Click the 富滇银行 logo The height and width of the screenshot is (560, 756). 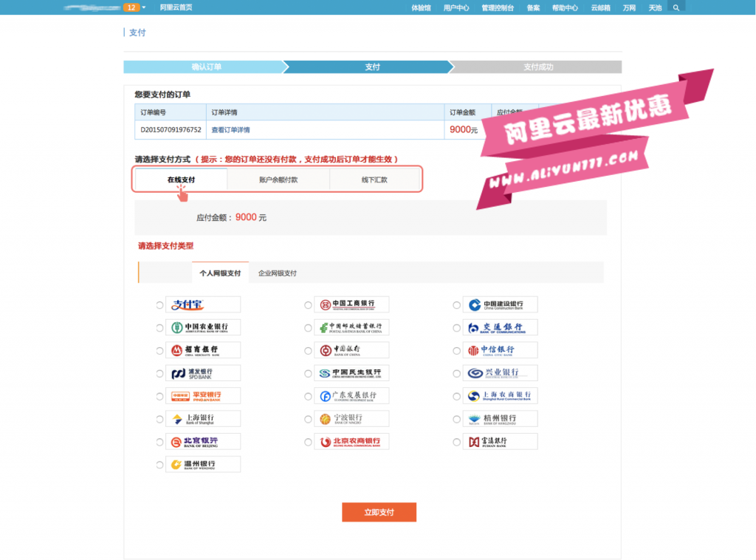point(500,441)
